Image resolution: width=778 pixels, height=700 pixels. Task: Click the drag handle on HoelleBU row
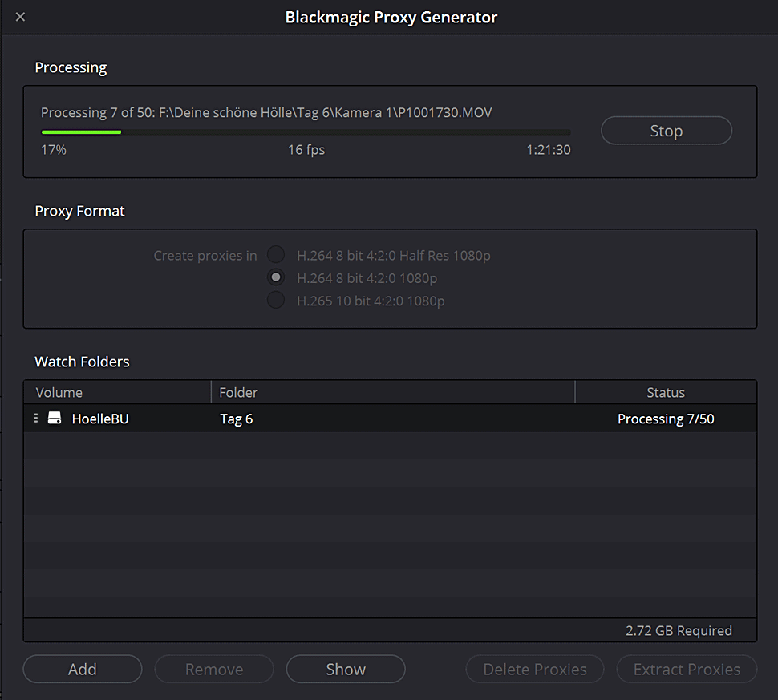pyautogui.click(x=36, y=419)
